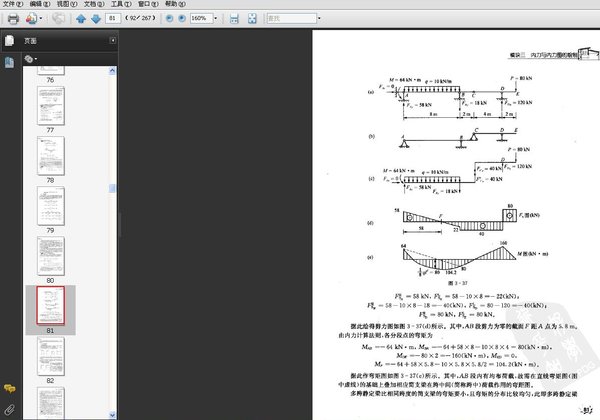Select page thumbnail 79

coord(51,206)
